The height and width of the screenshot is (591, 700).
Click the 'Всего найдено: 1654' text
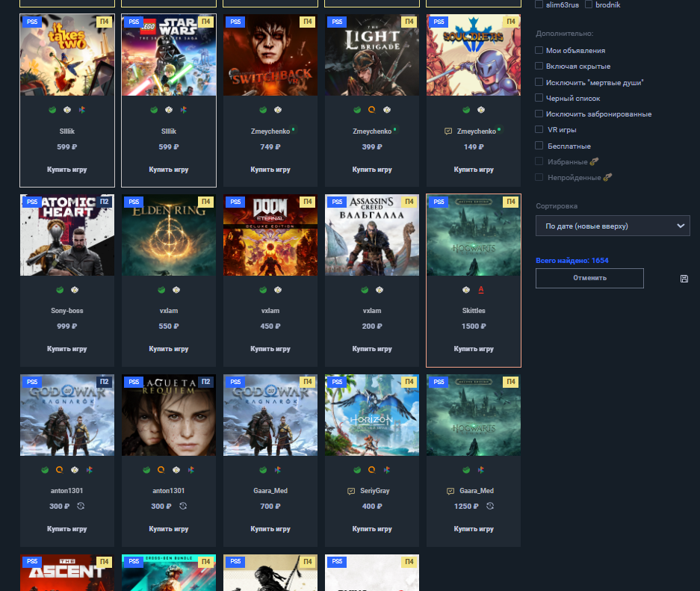coord(572,260)
